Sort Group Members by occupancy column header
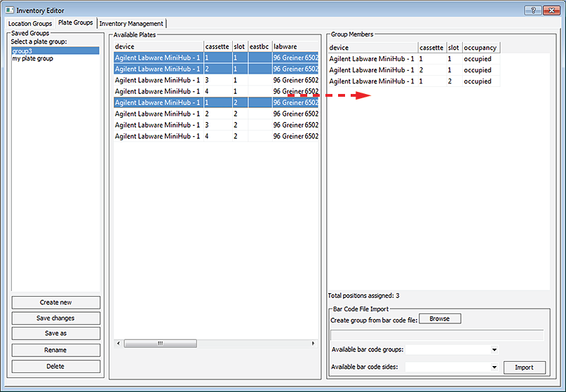 coord(480,48)
